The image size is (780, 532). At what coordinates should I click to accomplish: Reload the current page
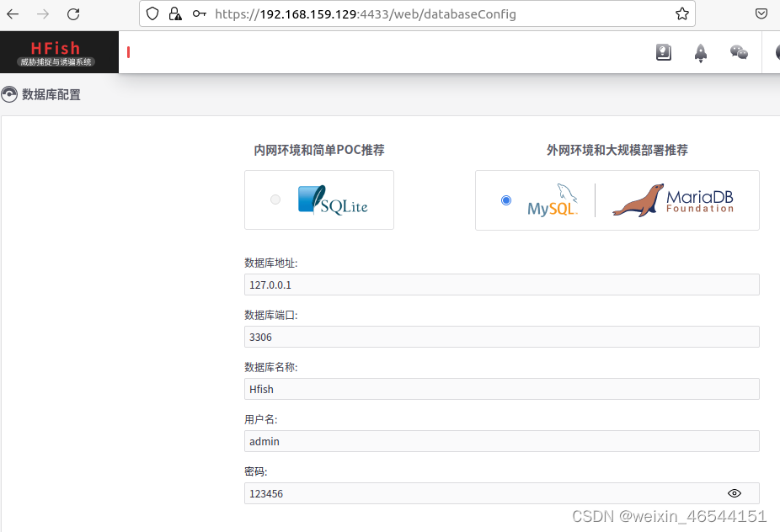point(73,14)
